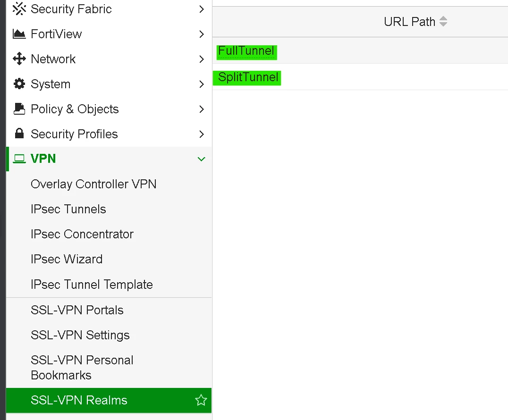Click the Policy & Objects document icon
This screenshot has height=420, width=508.
tap(19, 109)
